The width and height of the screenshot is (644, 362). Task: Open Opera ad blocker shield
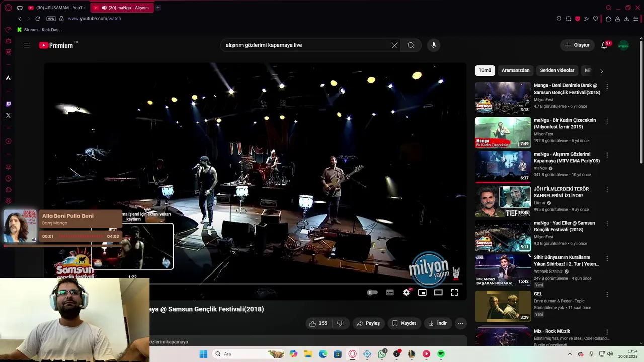[577, 19]
